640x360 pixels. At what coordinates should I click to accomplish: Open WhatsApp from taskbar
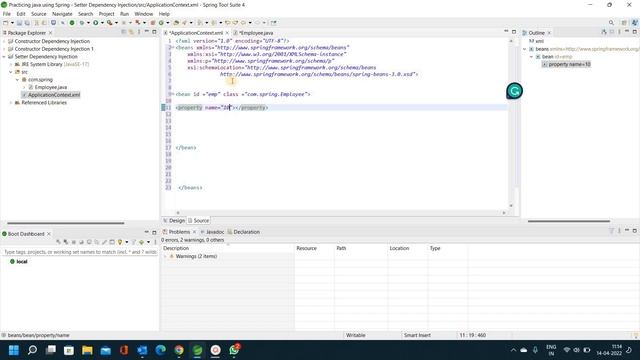234,350
